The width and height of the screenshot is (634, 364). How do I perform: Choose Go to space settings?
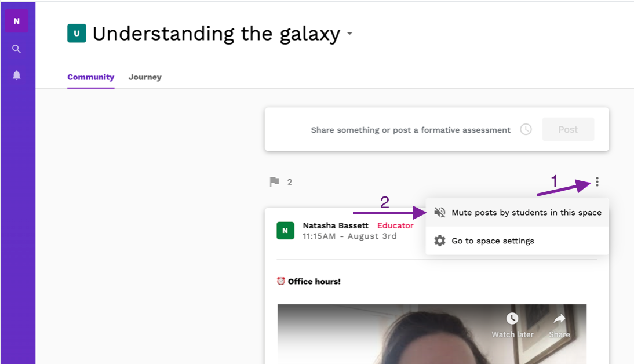pyautogui.click(x=517, y=241)
